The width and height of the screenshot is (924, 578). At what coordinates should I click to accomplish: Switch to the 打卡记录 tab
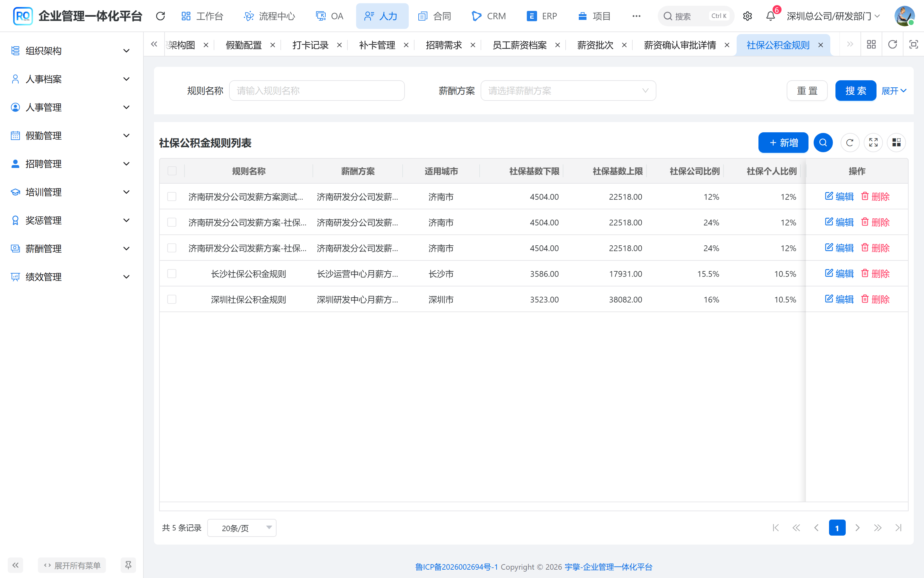[x=311, y=45]
